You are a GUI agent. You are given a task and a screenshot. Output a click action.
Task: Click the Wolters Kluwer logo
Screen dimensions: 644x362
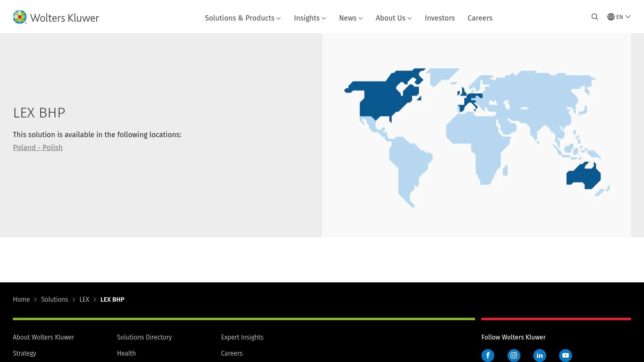click(x=56, y=17)
